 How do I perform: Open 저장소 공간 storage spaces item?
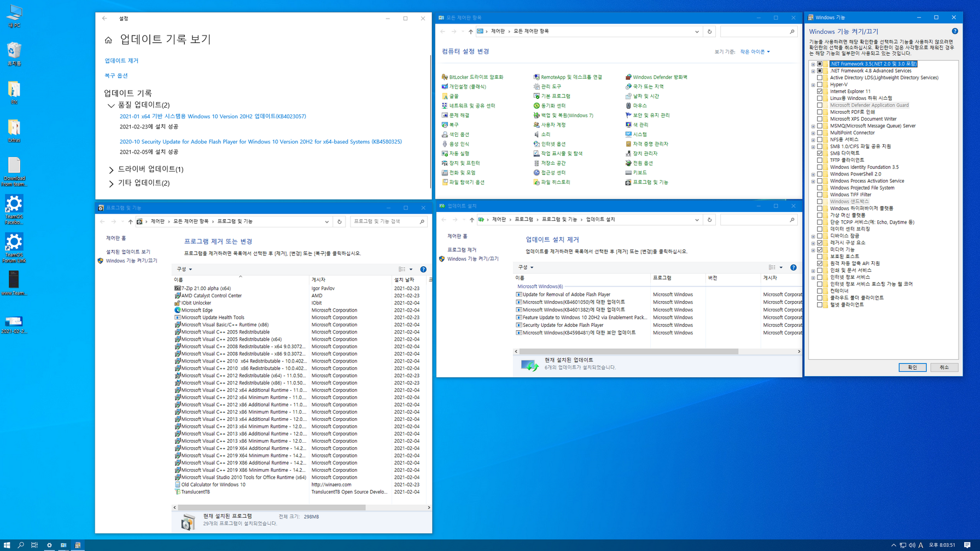click(x=550, y=163)
